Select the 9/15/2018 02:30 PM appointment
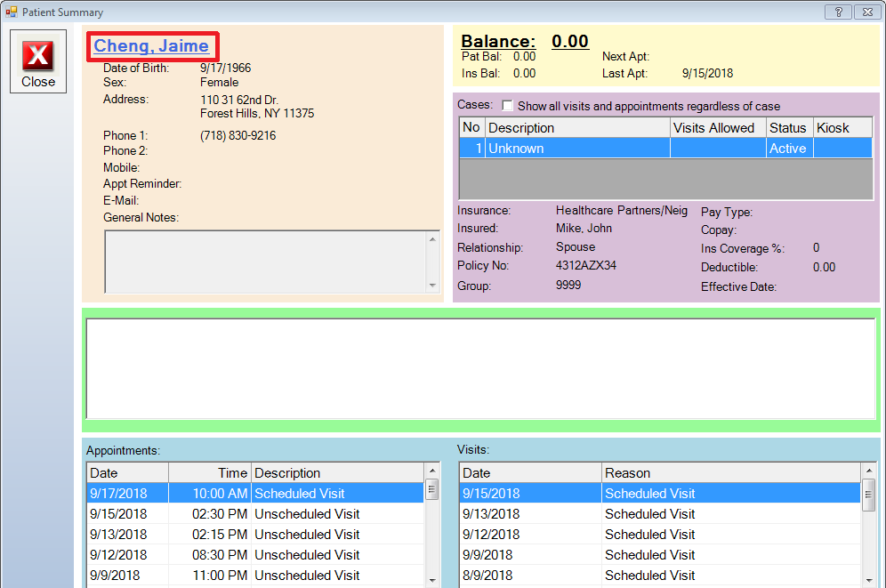This screenshot has width=886, height=588. 254,514
